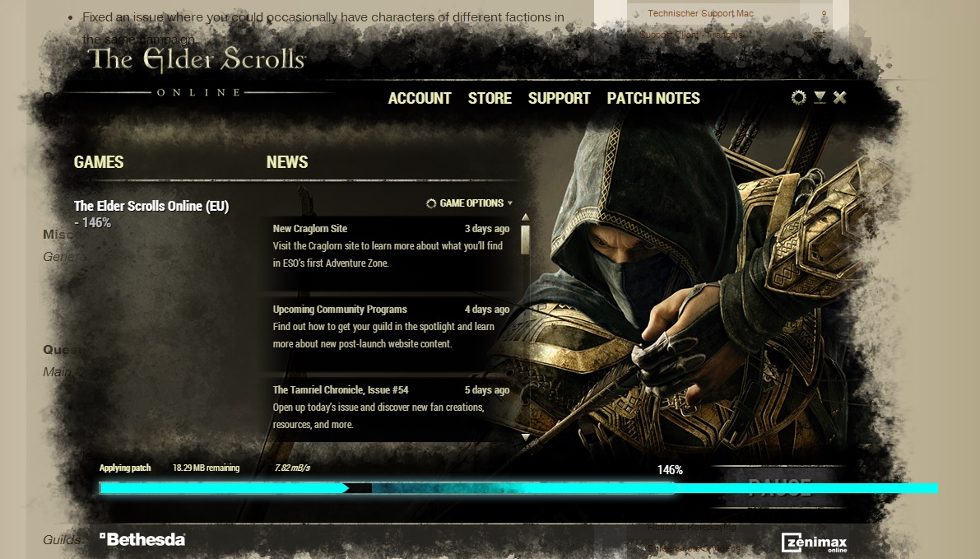Minimize launcher with the down-arrow icon
Image resolution: width=980 pixels, height=559 pixels.
(x=820, y=97)
